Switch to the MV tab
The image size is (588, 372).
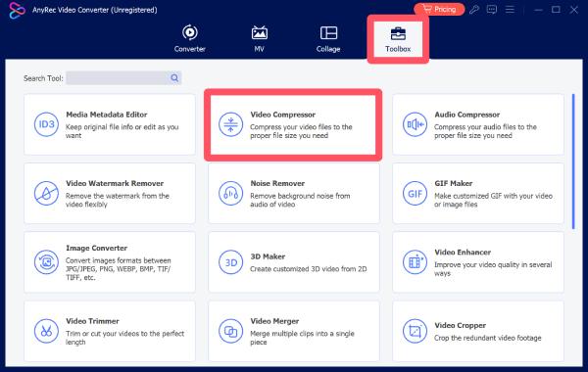pyautogui.click(x=259, y=38)
